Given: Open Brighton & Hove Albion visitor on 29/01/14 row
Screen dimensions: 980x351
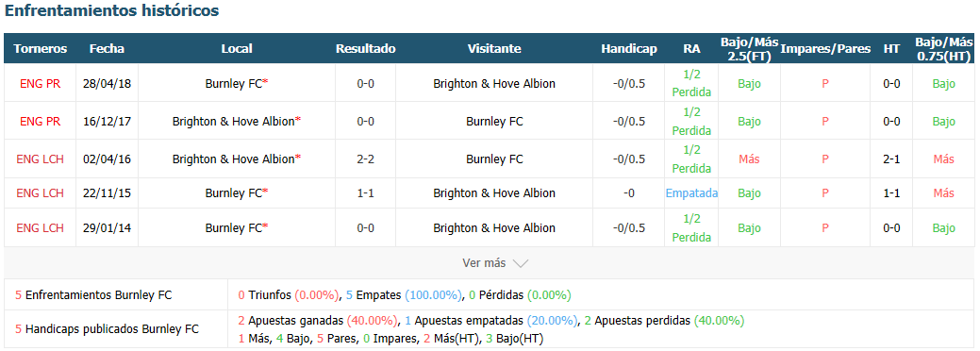Looking at the screenshot, I should [x=494, y=227].
